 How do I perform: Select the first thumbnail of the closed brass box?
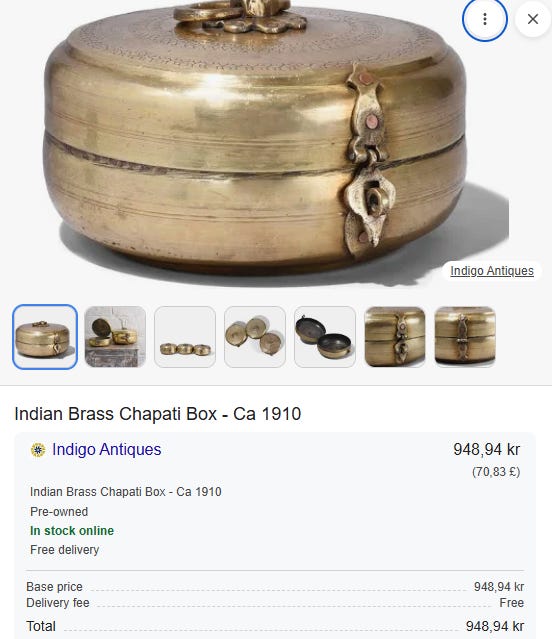(45, 337)
